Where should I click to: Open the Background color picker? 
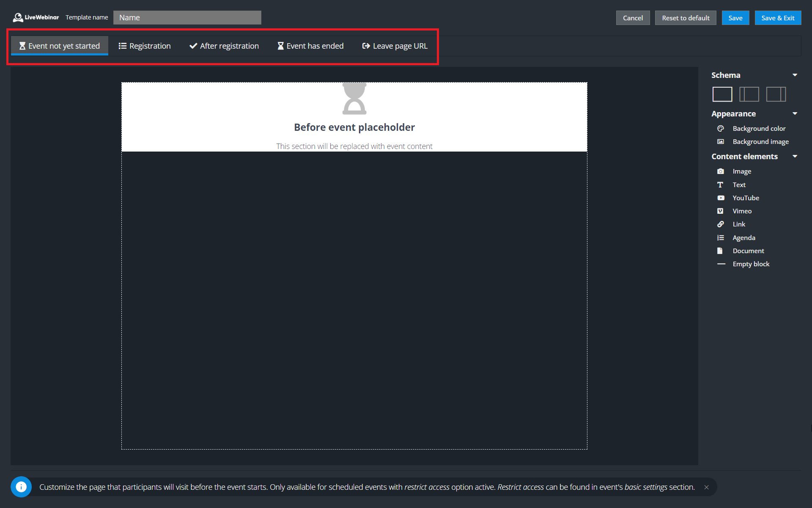[759, 128]
